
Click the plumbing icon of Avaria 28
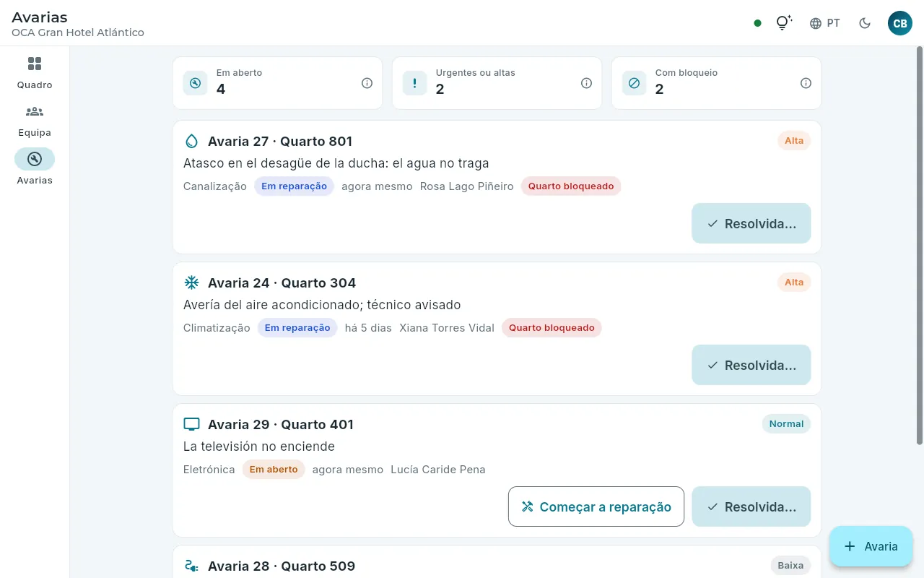coord(191,566)
